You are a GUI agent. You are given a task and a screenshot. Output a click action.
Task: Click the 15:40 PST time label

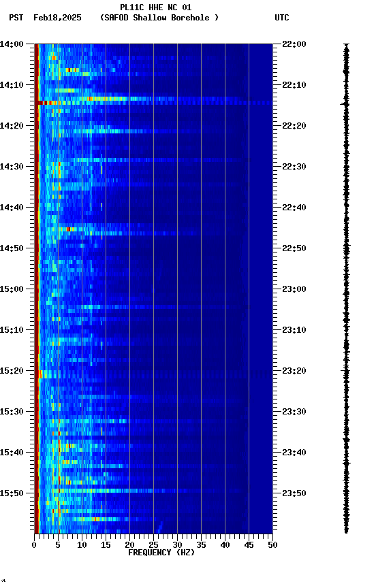tap(12, 453)
